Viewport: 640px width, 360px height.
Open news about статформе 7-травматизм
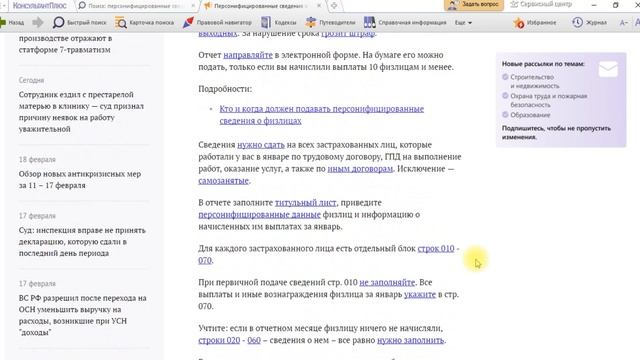(x=65, y=44)
